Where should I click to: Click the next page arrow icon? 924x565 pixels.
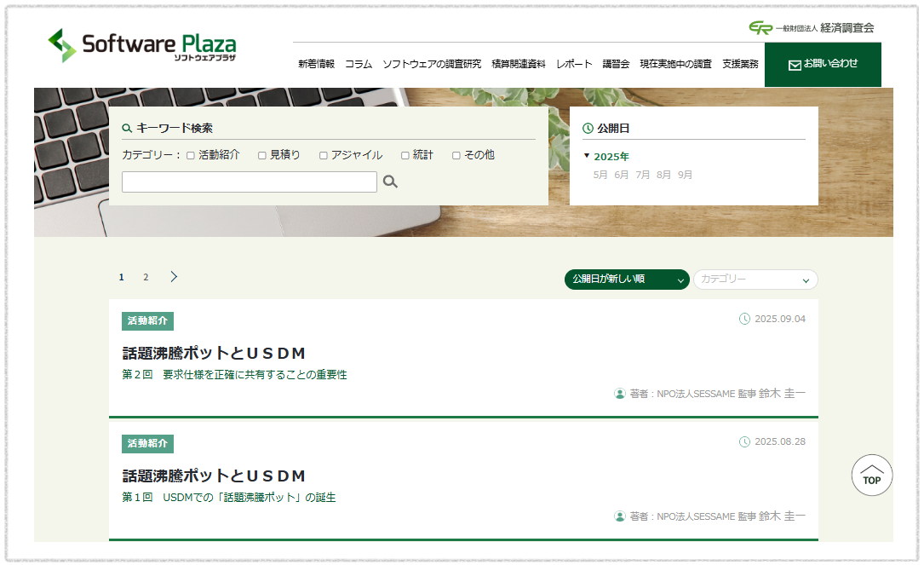[x=174, y=277]
